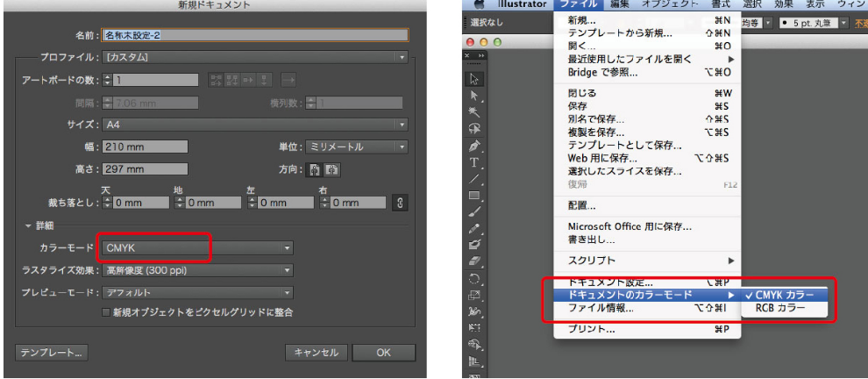Image resolution: width=868 pixels, height=379 pixels.
Task: Open the ラスタライズ効果 dropdown
Action: click(197, 270)
